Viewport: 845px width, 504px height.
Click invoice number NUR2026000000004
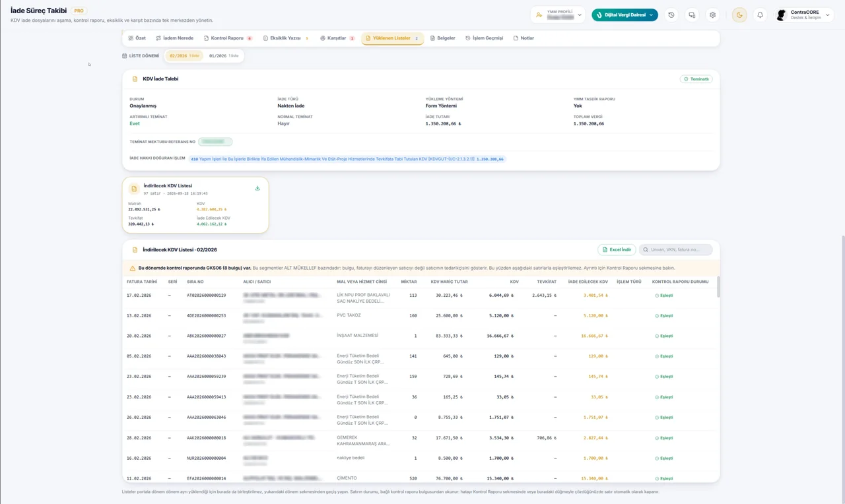(x=207, y=458)
